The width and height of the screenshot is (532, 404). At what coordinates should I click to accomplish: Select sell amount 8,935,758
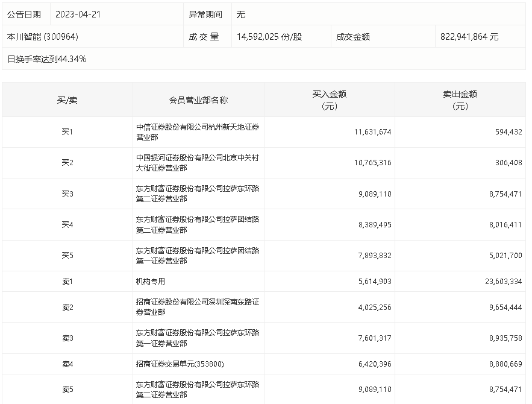tap(505, 338)
